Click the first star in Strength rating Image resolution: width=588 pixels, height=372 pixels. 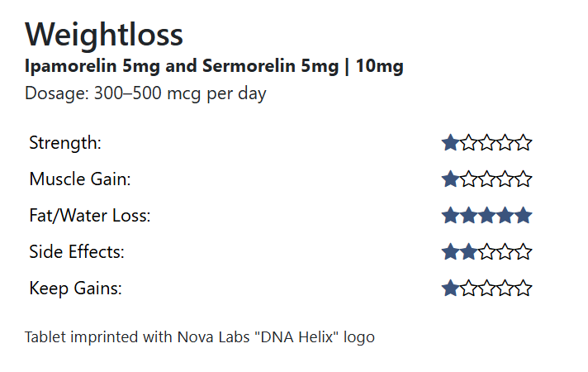pos(451,143)
